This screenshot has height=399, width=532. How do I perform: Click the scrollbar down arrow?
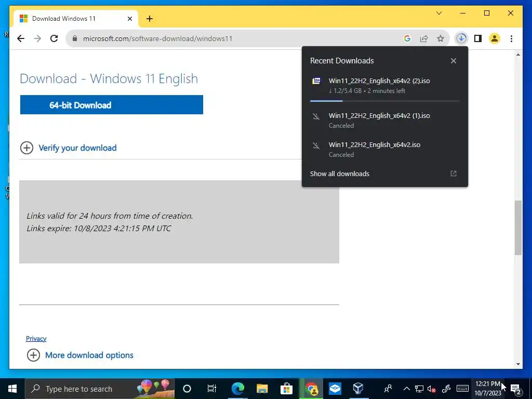coord(518,364)
